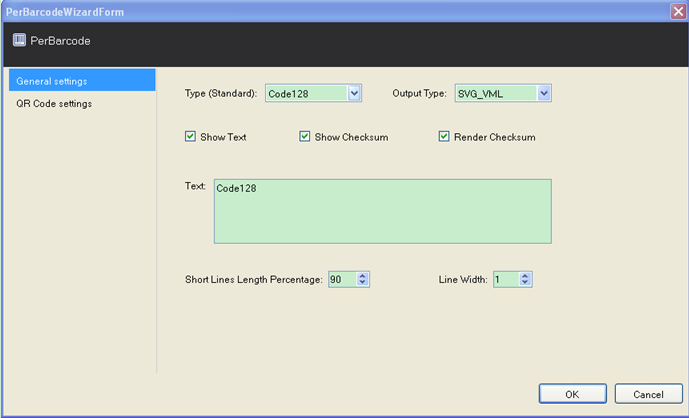Open the Type (Standard) dropdown arrow
Viewport: 689px width, 418px height.
pyautogui.click(x=354, y=93)
